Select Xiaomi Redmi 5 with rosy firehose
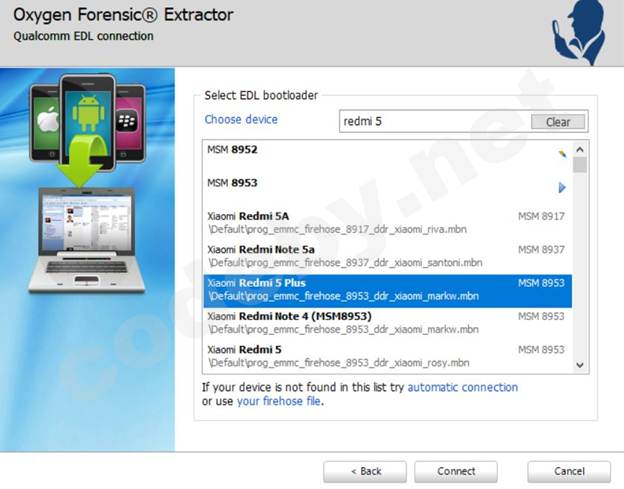 click(x=387, y=357)
